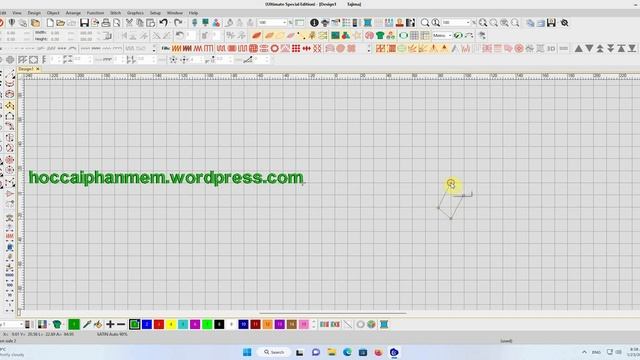
Task: Open Design Information black circle icon
Action: (x=314, y=23)
